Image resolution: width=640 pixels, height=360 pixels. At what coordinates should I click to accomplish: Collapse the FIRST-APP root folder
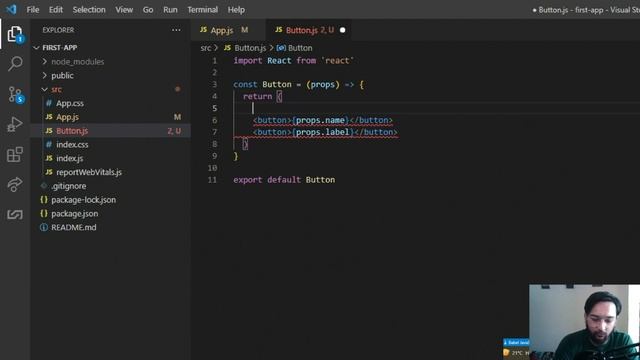36,48
